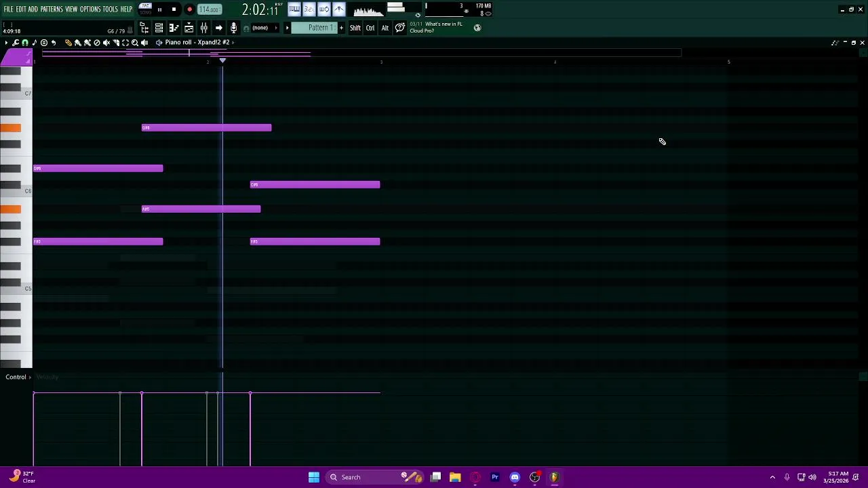Select the pencil Draw tool
The height and width of the screenshot is (488, 868).
[x=68, y=43]
